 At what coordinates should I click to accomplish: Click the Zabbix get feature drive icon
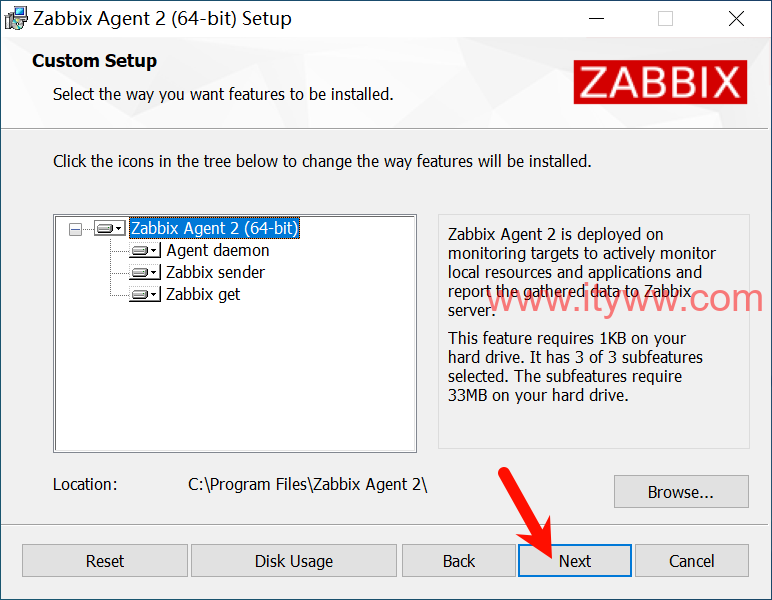[140, 294]
